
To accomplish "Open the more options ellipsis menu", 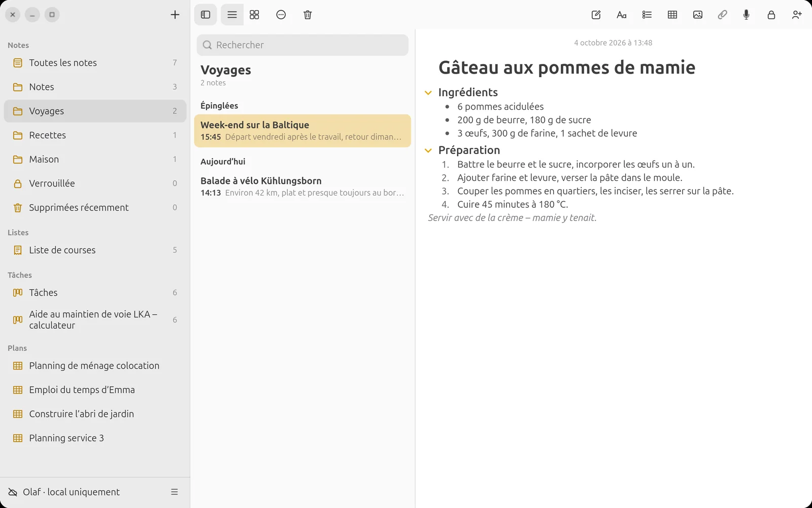I will pos(281,15).
